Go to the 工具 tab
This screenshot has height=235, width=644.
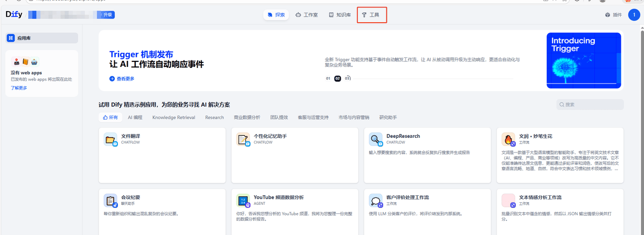point(371,15)
